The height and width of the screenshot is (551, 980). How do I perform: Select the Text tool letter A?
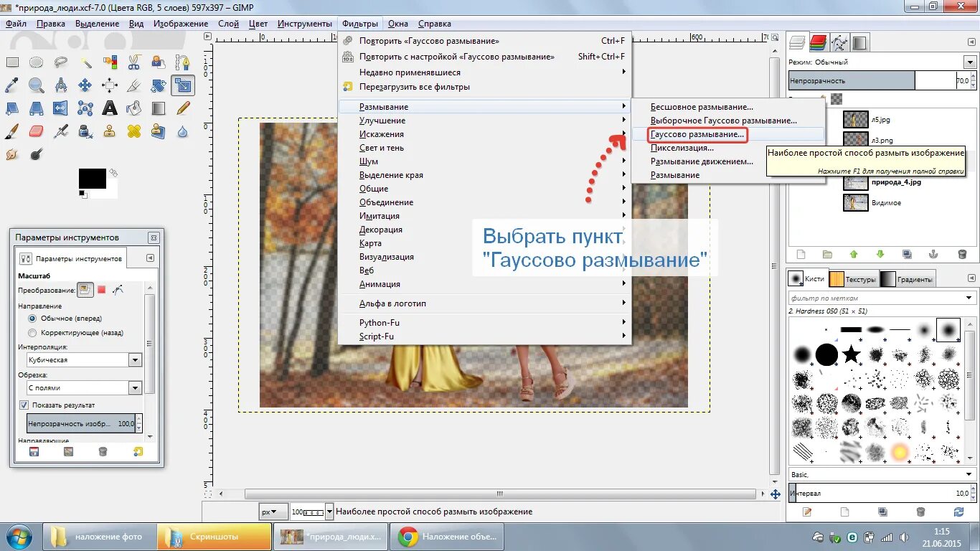click(x=110, y=108)
